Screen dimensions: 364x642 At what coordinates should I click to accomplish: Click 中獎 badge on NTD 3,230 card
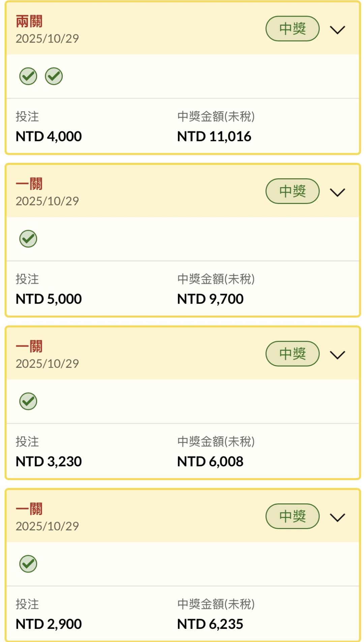coord(292,354)
